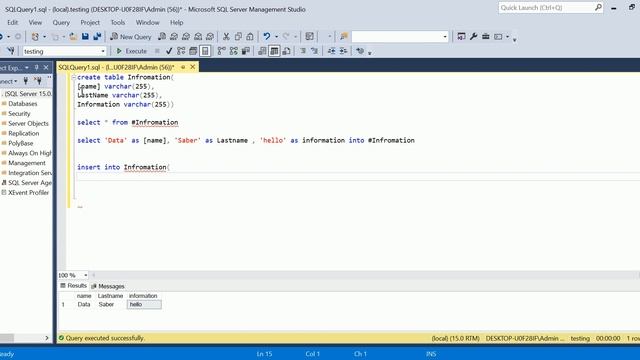Comment out the selected lines
The width and height of the screenshot is (640, 360).
click(x=303, y=51)
